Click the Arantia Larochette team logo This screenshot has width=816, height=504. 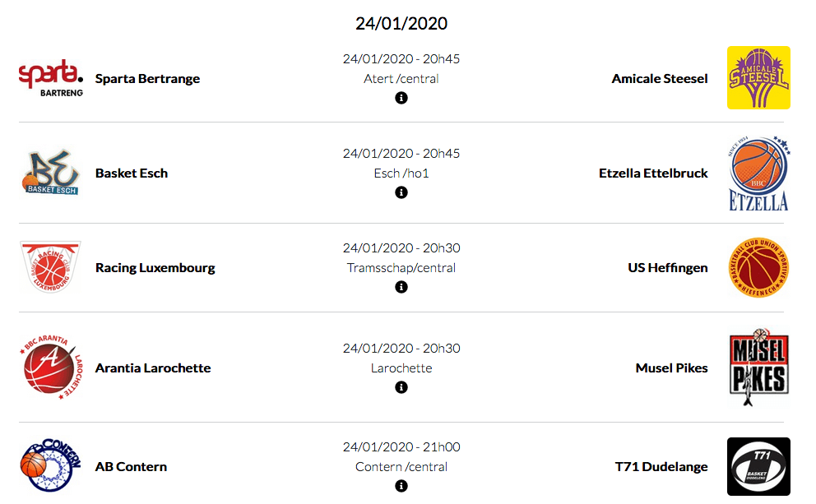[50, 368]
